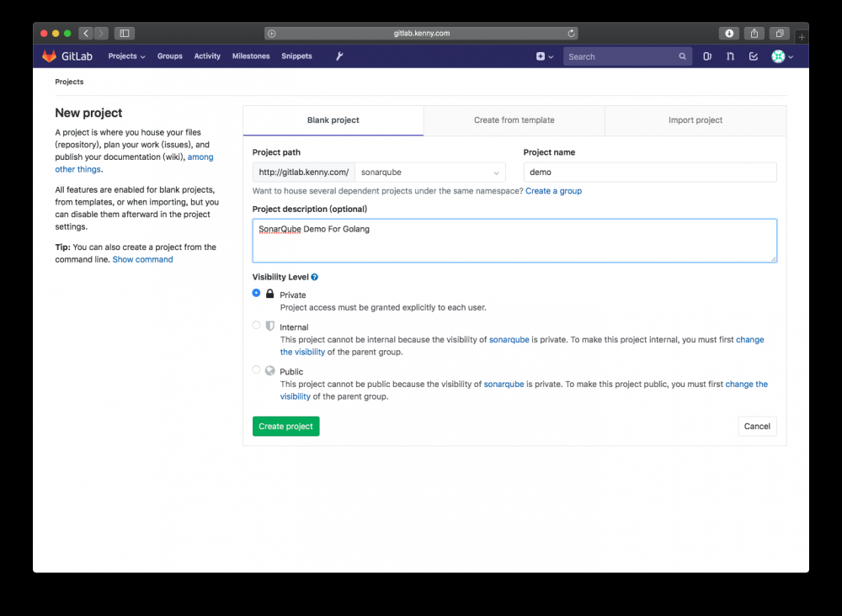
Task: Click the GitLab fox logo
Action: coord(50,56)
